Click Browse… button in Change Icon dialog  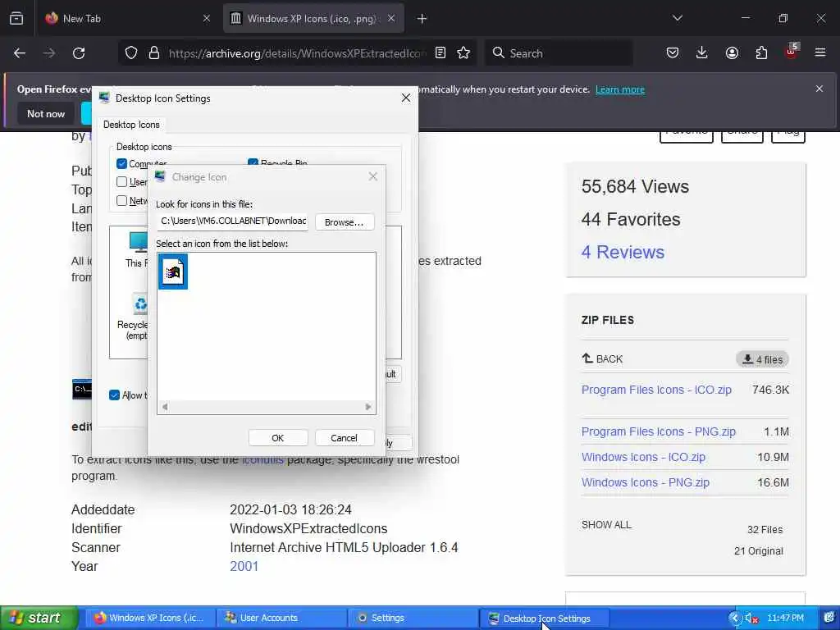coord(344,221)
